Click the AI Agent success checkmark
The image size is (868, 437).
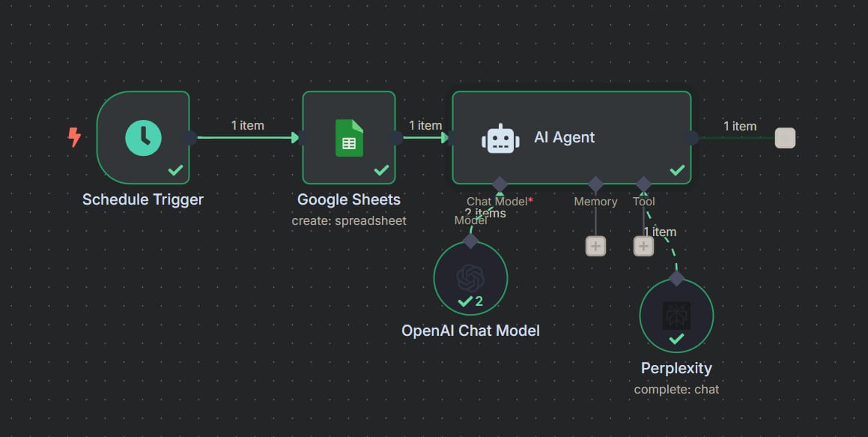click(x=677, y=170)
